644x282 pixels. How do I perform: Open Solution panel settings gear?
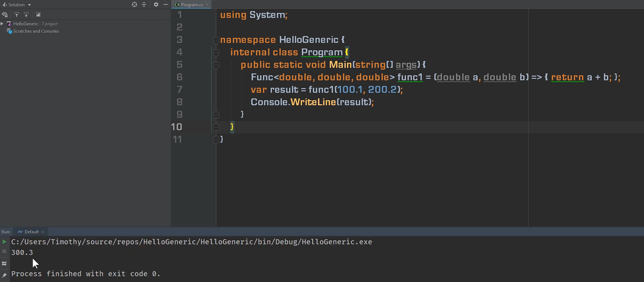click(x=156, y=4)
